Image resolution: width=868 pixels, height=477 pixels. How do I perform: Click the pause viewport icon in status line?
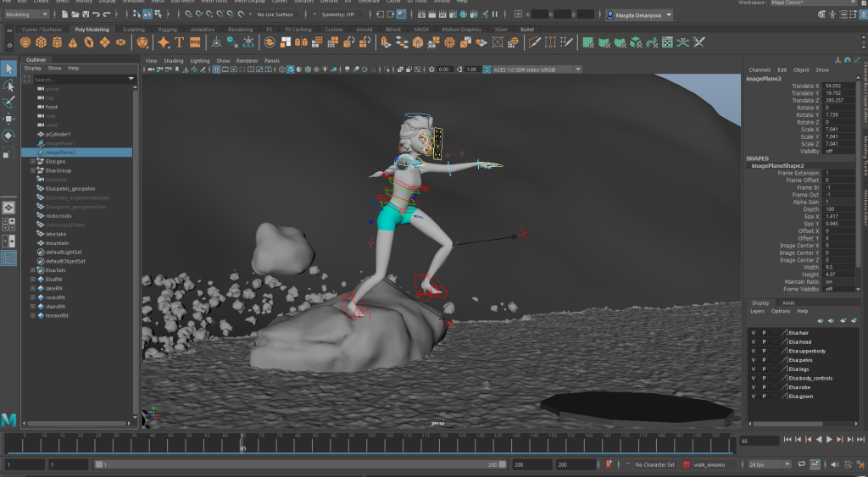[x=495, y=14]
